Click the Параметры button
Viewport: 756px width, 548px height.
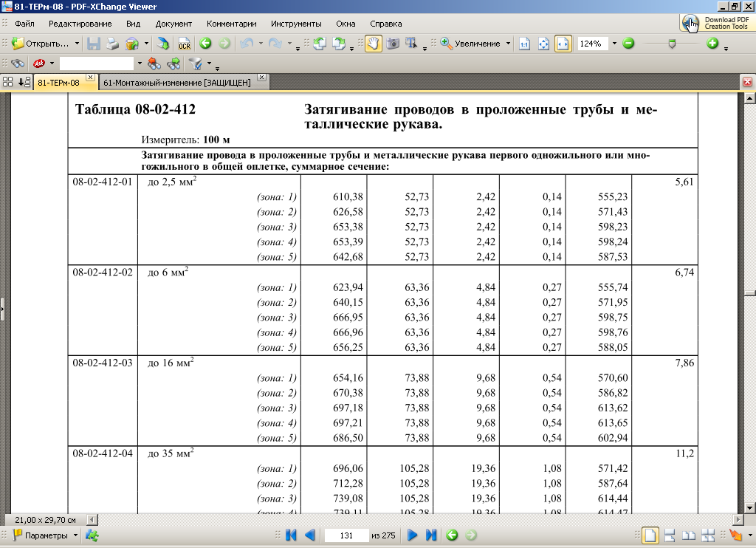tap(40, 535)
